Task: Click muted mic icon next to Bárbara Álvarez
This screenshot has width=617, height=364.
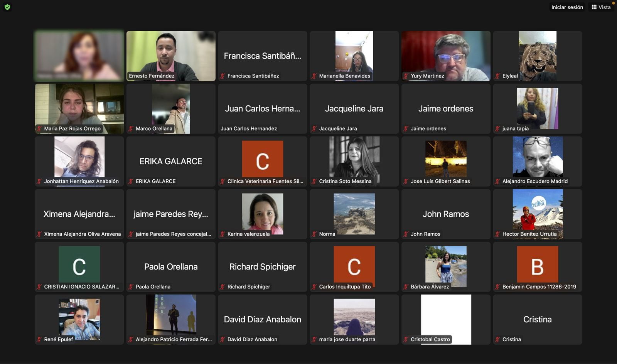Action: 406,287
